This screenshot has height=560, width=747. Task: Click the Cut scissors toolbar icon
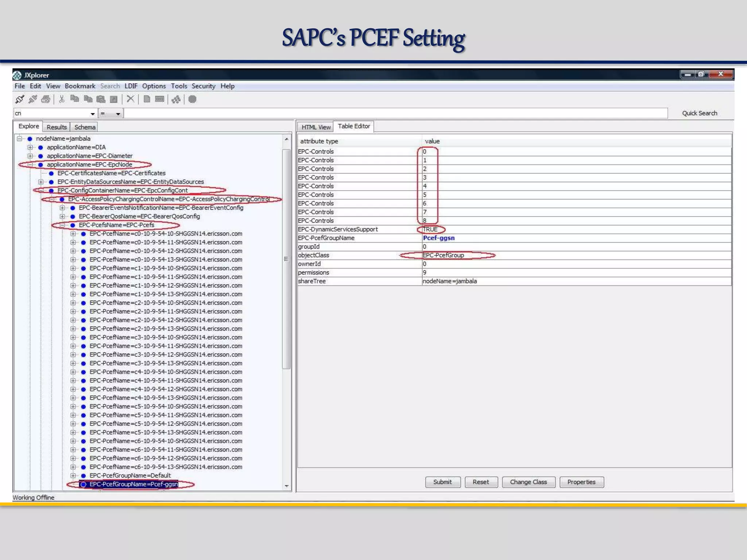pos(62,99)
